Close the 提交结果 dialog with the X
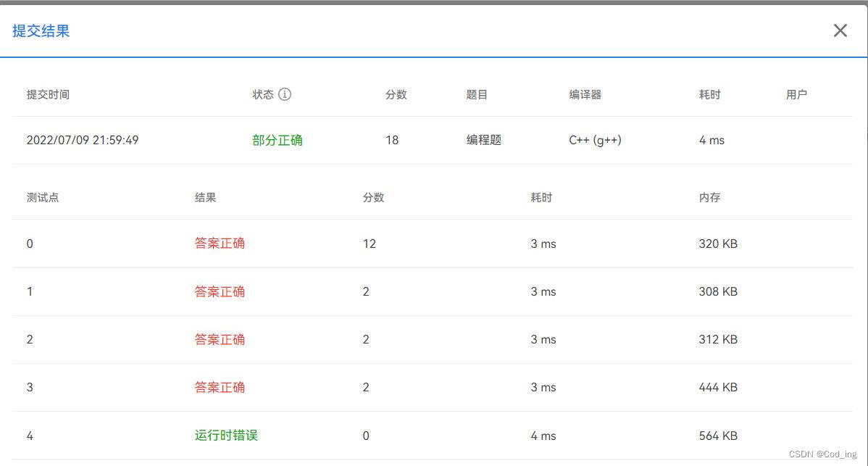 click(840, 30)
